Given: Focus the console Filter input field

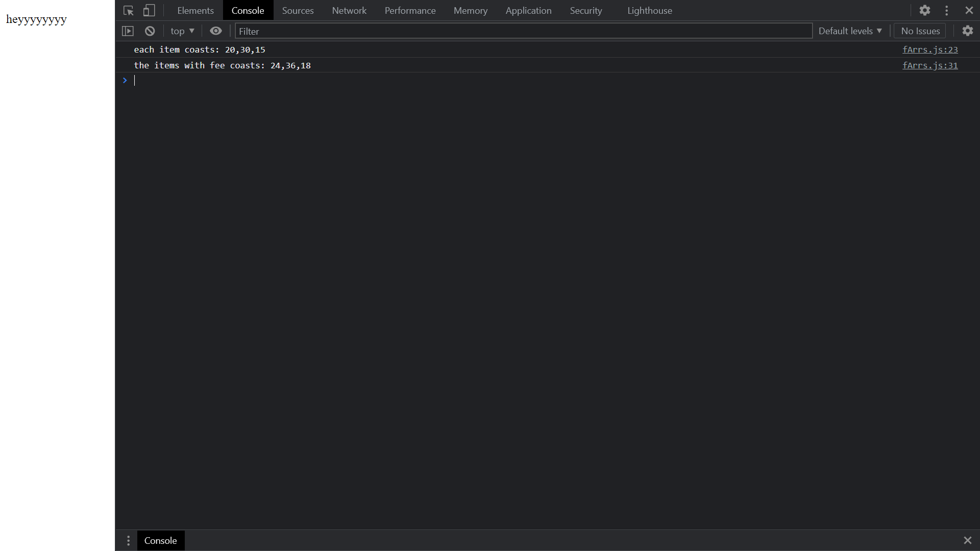Looking at the screenshot, I should [x=523, y=31].
